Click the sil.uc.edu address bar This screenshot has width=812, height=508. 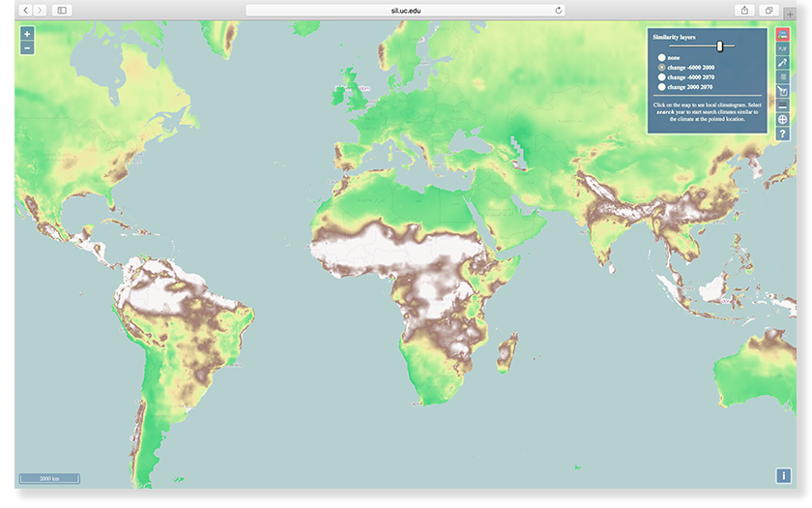click(405, 10)
